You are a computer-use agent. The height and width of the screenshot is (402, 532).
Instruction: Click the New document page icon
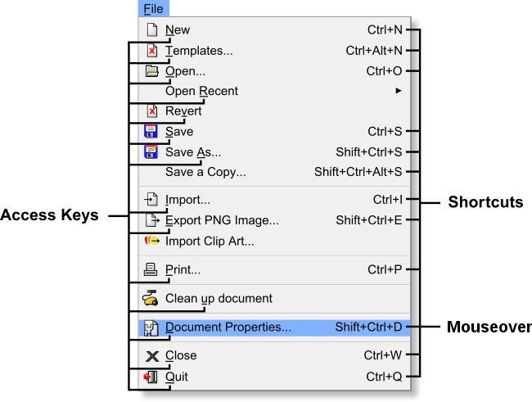(x=152, y=29)
